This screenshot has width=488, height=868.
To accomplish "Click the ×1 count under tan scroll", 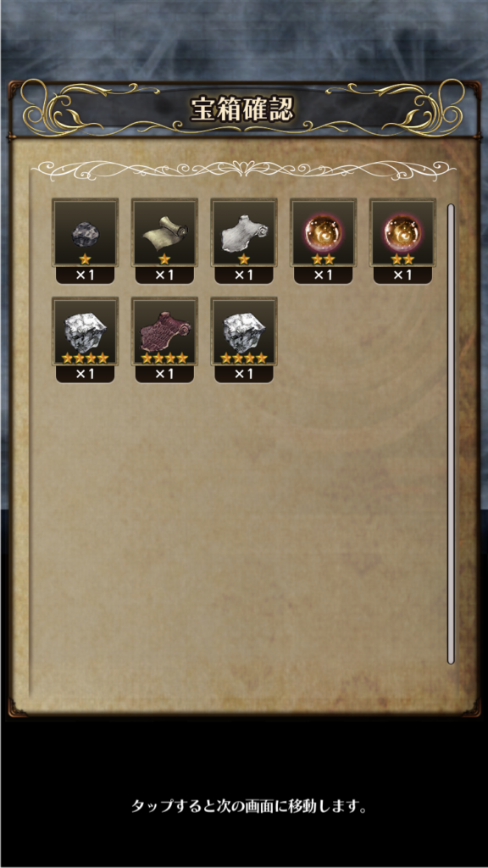I will point(165,275).
